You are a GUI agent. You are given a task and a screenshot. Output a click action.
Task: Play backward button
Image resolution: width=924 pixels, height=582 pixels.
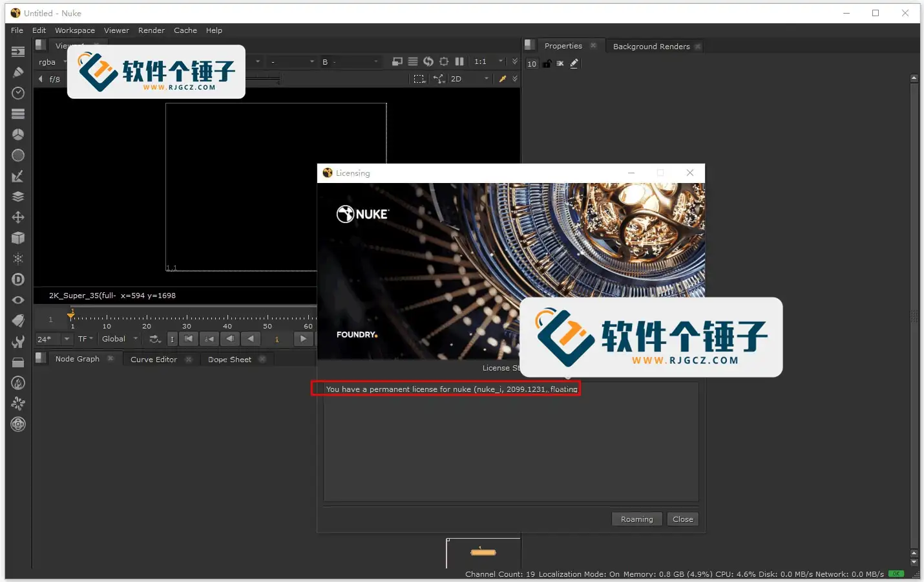[x=251, y=339]
